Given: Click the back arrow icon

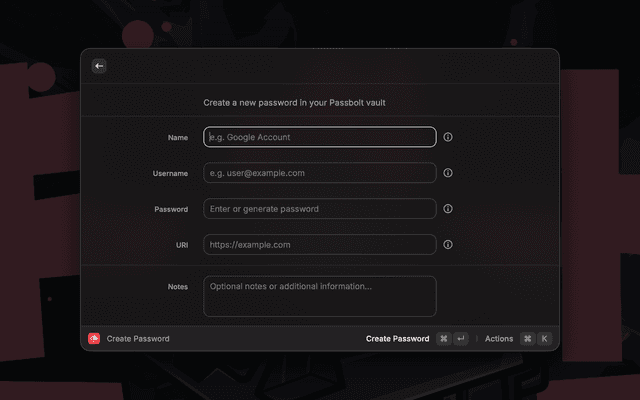Looking at the screenshot, I should pos(99,66).
